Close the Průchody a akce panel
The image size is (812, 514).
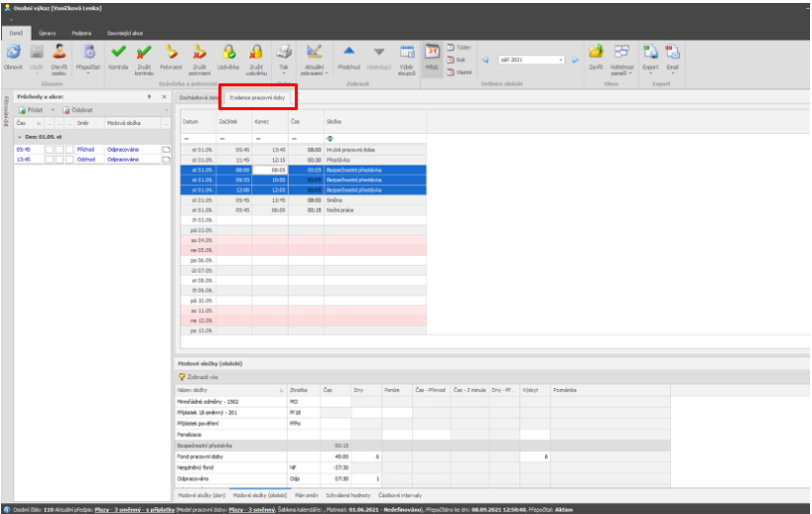click(164, 97)
